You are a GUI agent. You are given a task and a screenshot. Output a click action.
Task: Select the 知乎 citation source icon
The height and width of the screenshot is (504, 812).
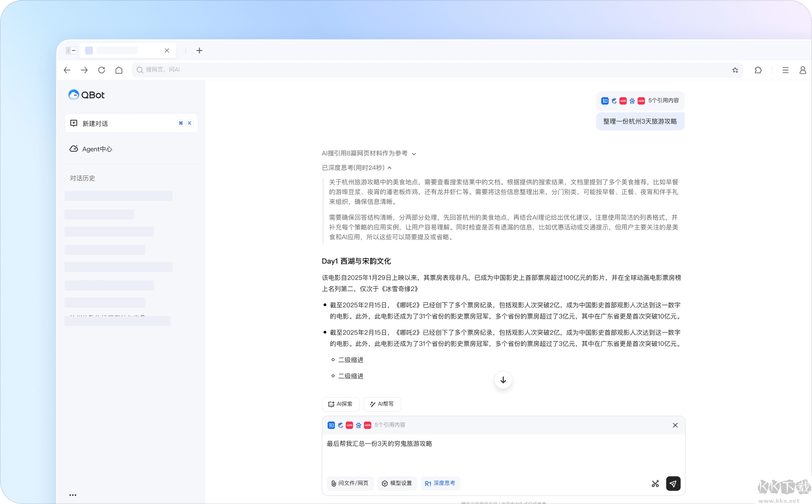(x=331, y=425)
